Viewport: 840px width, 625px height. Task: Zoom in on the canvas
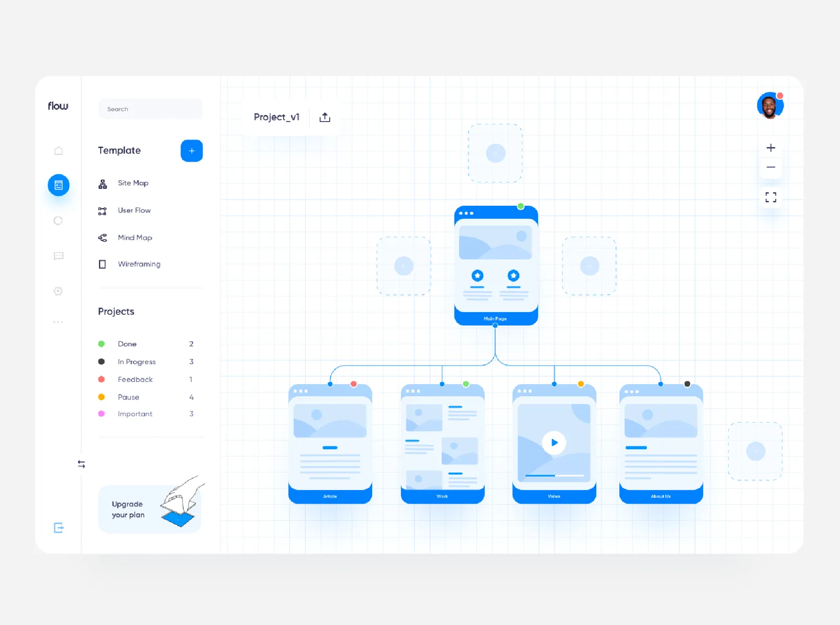pos(771,148)
